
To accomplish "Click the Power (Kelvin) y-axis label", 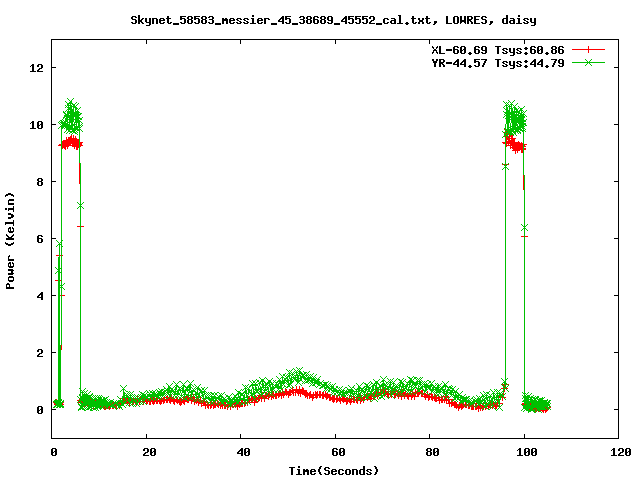I will pos(10,241).
